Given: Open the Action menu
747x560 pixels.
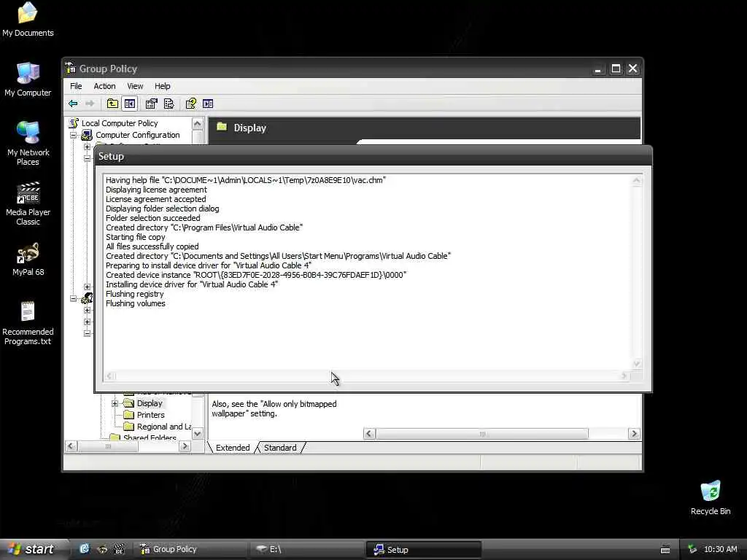Looking at the screenshot, I should [x=104, y=86].
